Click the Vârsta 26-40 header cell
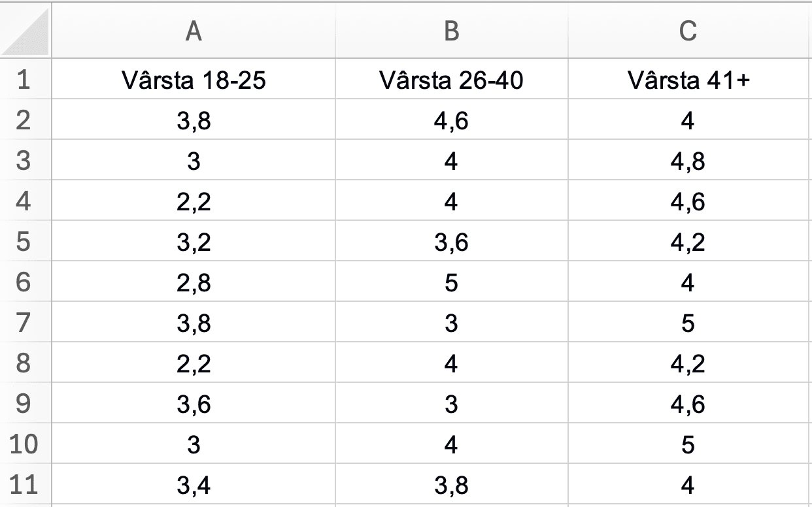The image size is (812, 507). point(451,80)
